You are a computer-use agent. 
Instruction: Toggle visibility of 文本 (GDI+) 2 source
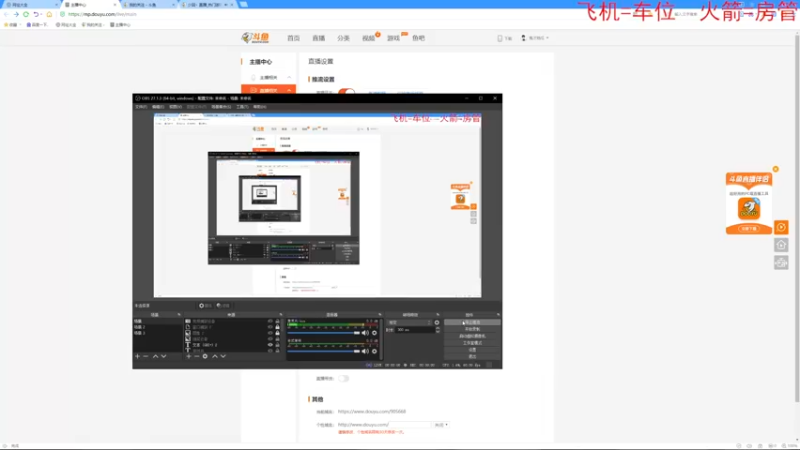(x=270, y=345)
